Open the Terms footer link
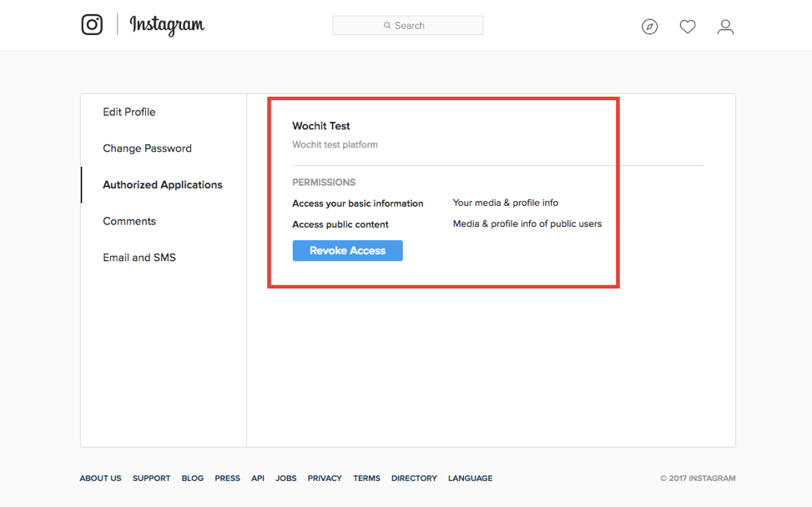The height and width of the screenshot is (507, 812). tap(366, 478)
